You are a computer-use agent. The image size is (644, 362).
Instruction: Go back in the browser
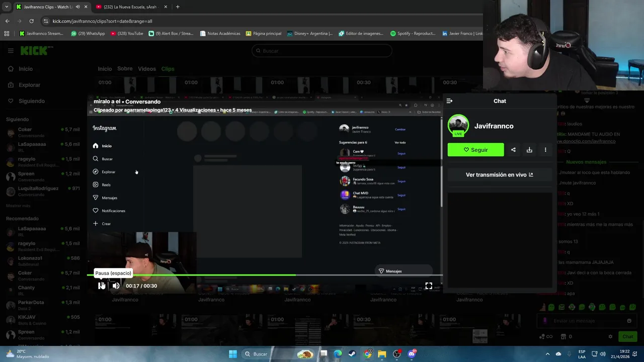tap(7, 21)
